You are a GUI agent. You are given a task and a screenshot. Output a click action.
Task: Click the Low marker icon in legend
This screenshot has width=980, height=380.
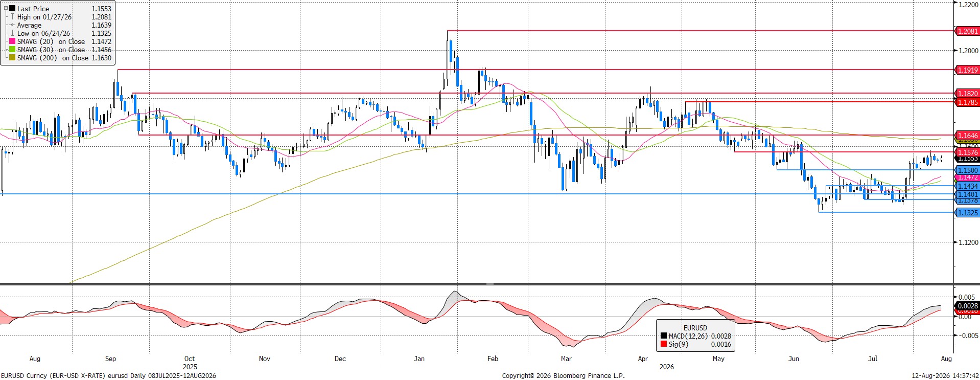click(x=12, y=33)
